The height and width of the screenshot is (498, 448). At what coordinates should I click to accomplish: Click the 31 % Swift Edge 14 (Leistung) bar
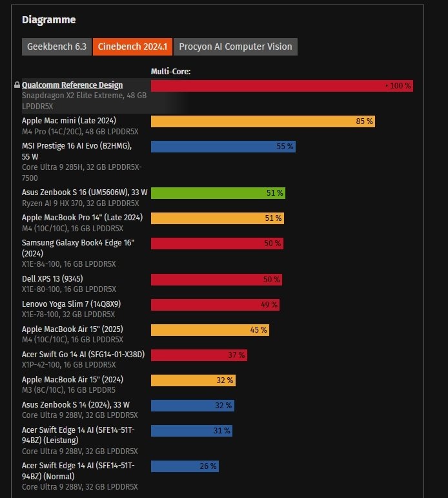192,431
